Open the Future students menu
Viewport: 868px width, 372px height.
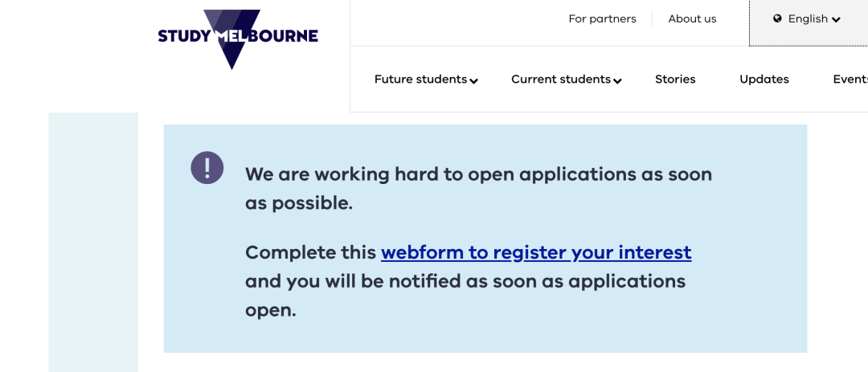tap(420, 80)
